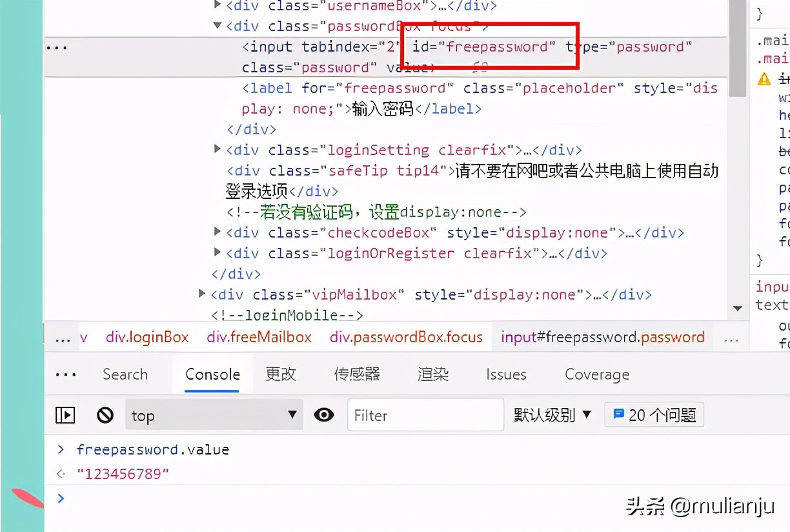Clear the console messages
Viewport: 790px width, 532px height.
pyautogui.click(x=105, y=415)
